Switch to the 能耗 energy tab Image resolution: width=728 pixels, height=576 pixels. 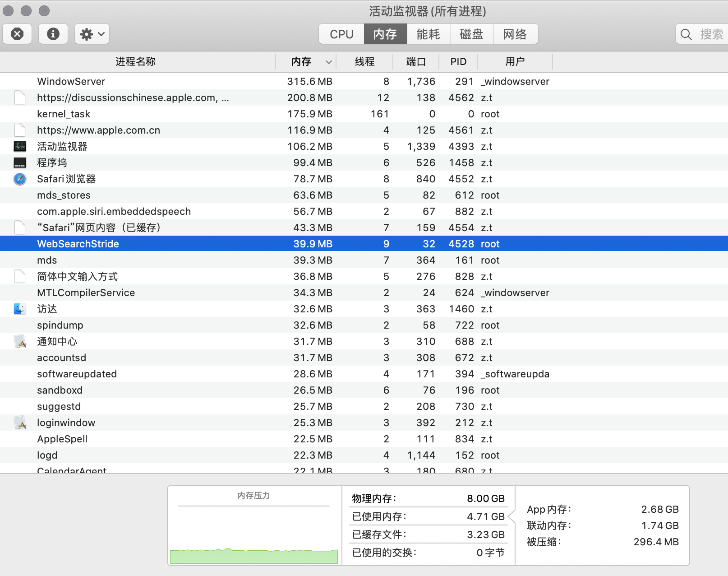(428, 34)
